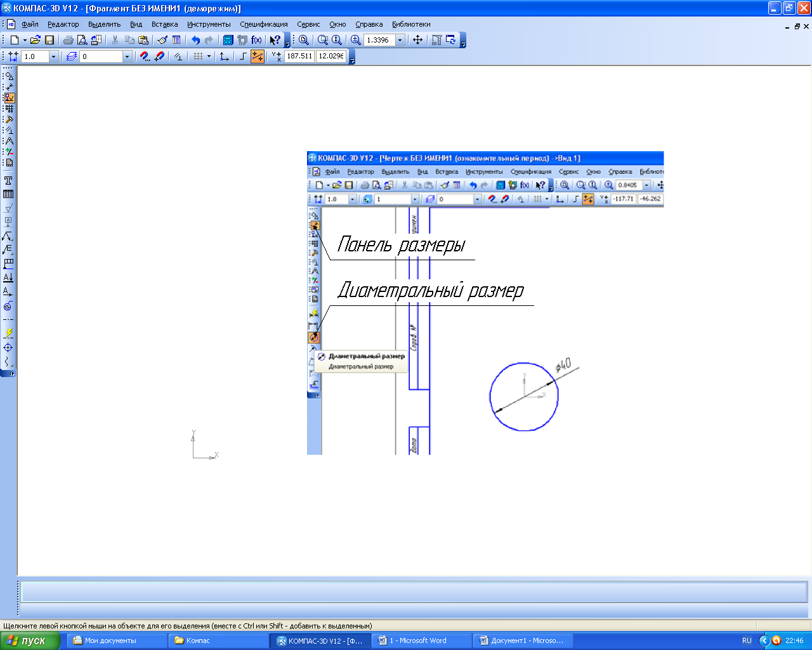812x650 pixels.
Task: Switch to the Dimensions panel icon
Action: click(x=10, y=87)
